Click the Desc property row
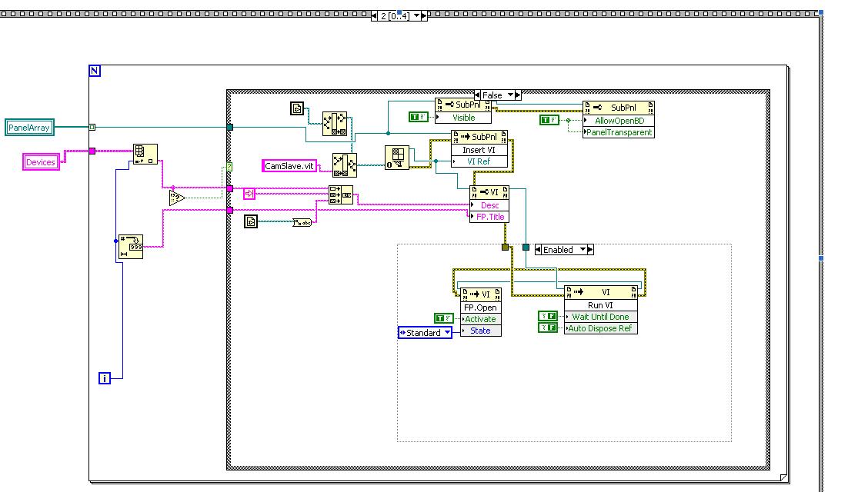 click(x=489, y=205)
